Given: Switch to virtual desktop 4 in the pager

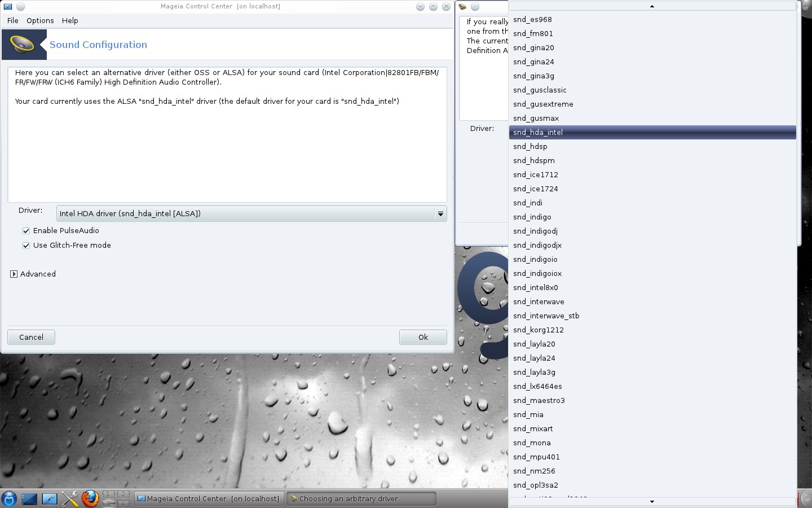Looking at the screenshot, I should (x=123, y=503).
